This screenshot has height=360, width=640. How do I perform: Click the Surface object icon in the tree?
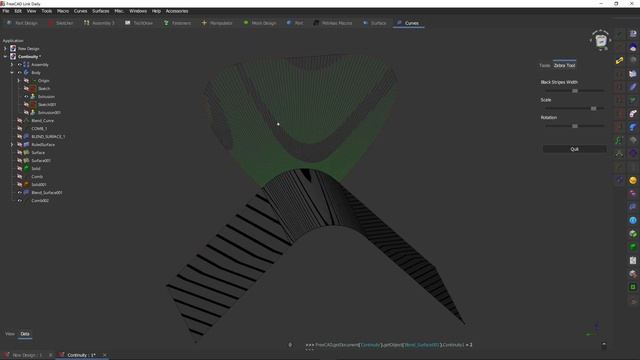27,153
